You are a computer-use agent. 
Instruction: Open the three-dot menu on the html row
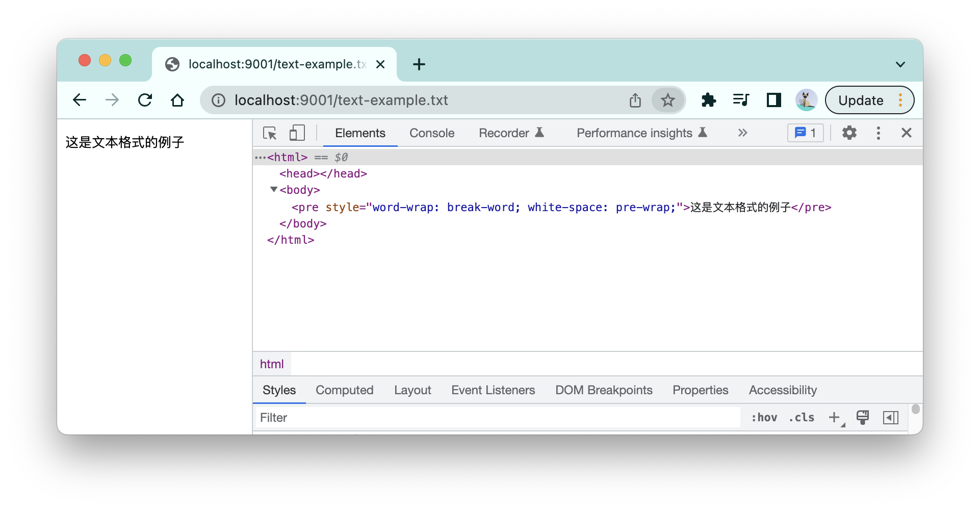coord(260,158)
